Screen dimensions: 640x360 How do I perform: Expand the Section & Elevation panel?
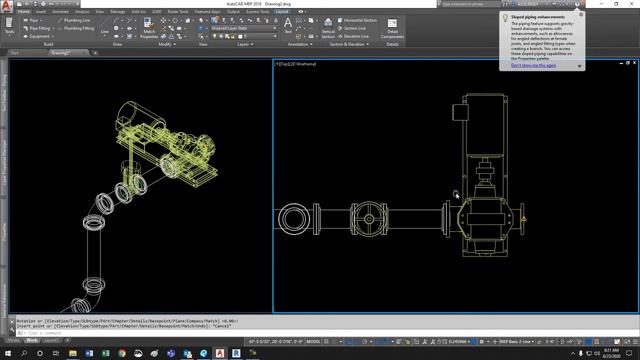(349, 44)
